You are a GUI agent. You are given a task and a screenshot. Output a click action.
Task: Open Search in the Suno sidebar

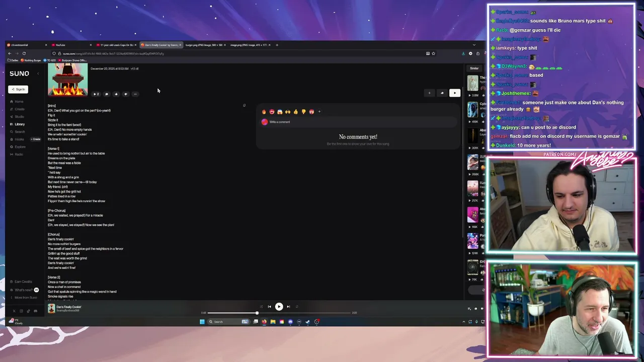coord(18,132)
